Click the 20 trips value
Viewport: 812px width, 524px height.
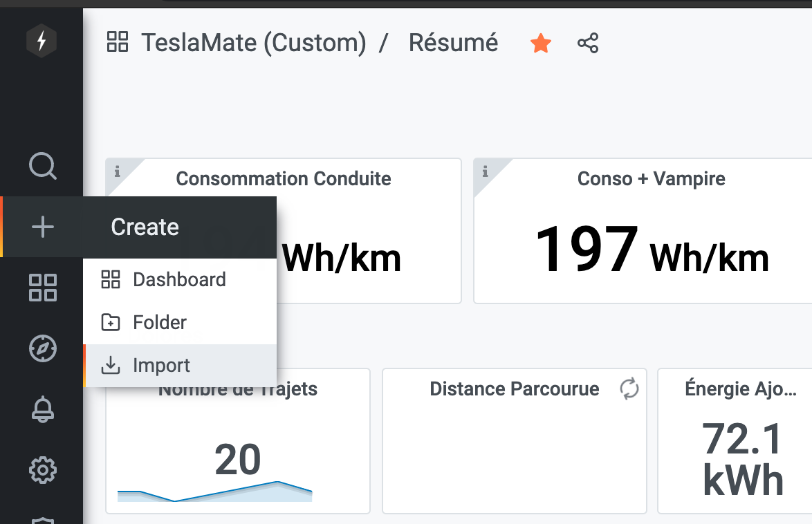(238, 459)
